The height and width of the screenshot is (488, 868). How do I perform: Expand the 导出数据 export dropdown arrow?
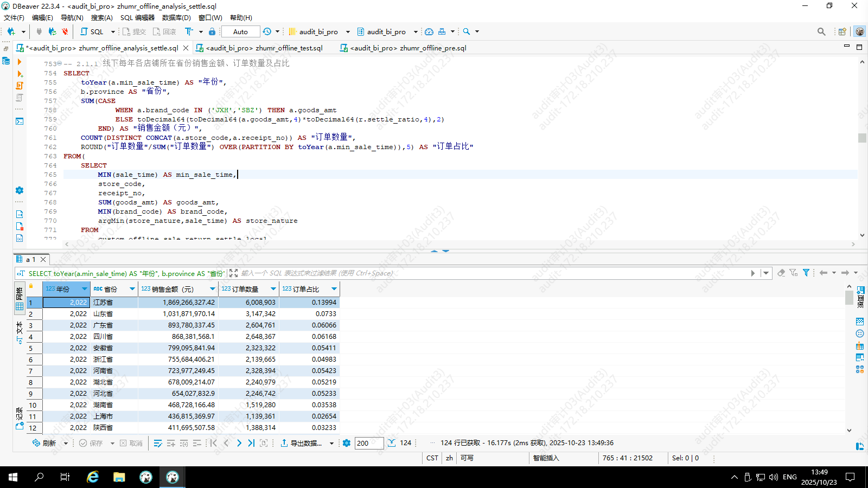(331, 443)
